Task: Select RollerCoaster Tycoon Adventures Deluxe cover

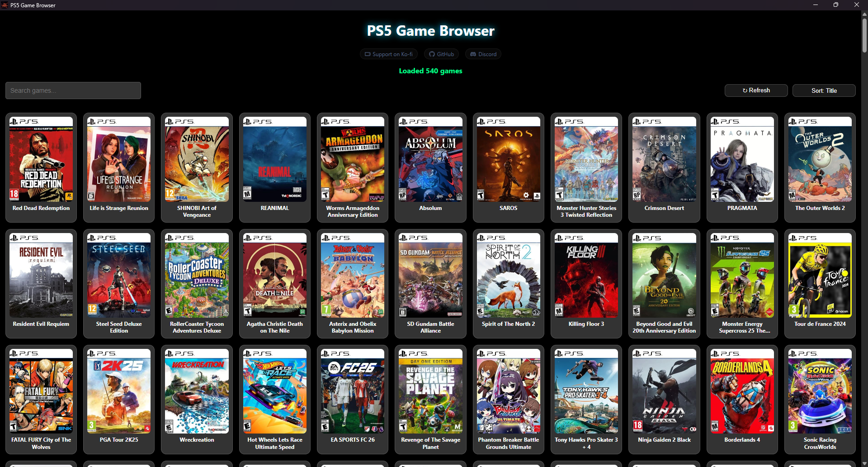Action: coord(197,275)
